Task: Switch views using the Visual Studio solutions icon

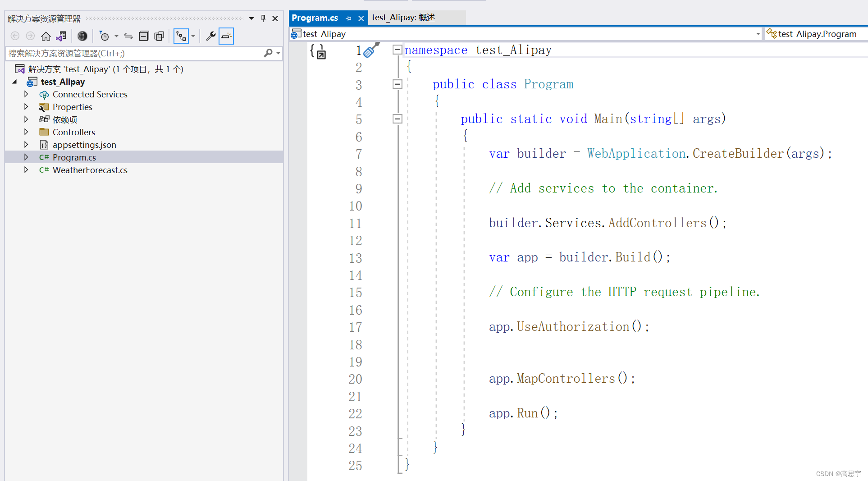Action: coord(61,36)
